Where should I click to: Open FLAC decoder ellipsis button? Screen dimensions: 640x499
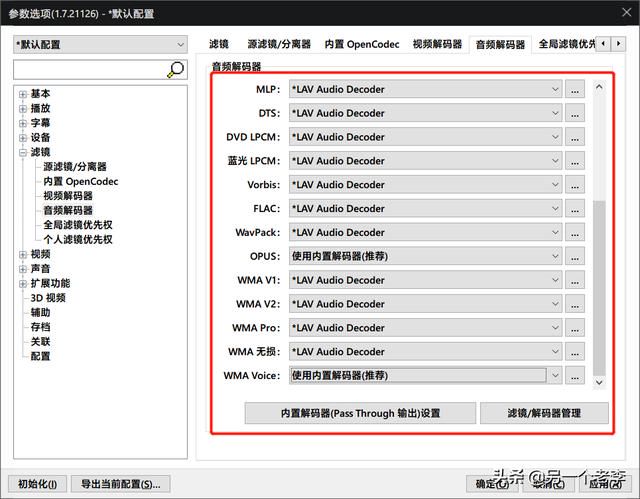pos(575,208)
